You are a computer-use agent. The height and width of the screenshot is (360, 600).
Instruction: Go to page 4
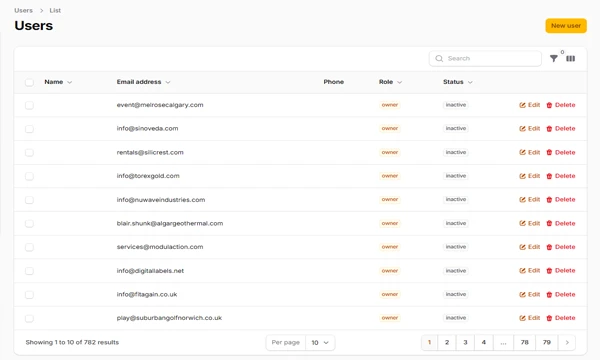(x=484, y=342)
